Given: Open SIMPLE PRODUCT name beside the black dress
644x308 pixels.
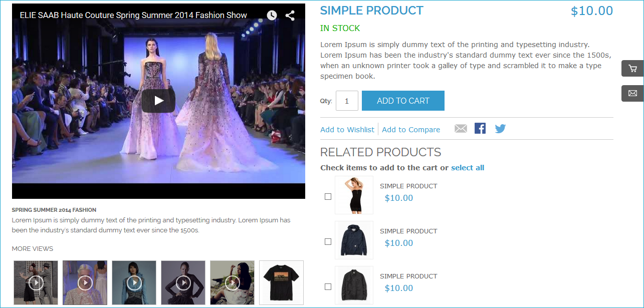Looking at the screenshot, I should [x=408, y=186].
